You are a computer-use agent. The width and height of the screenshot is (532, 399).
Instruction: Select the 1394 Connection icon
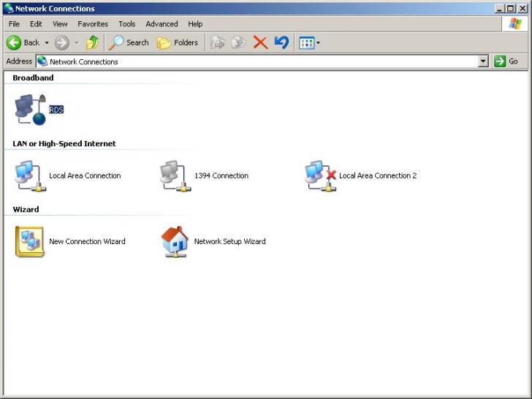[175, 176]
